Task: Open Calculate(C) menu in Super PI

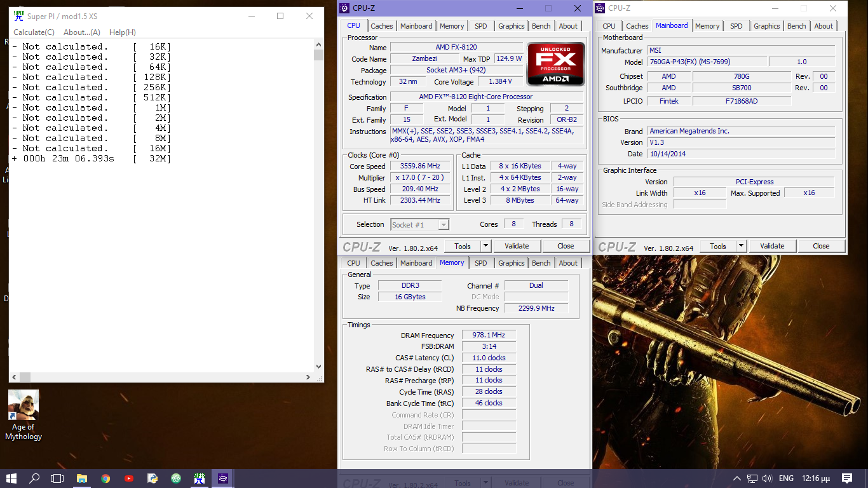Action: pyautogui.click(x=34, y=32)
